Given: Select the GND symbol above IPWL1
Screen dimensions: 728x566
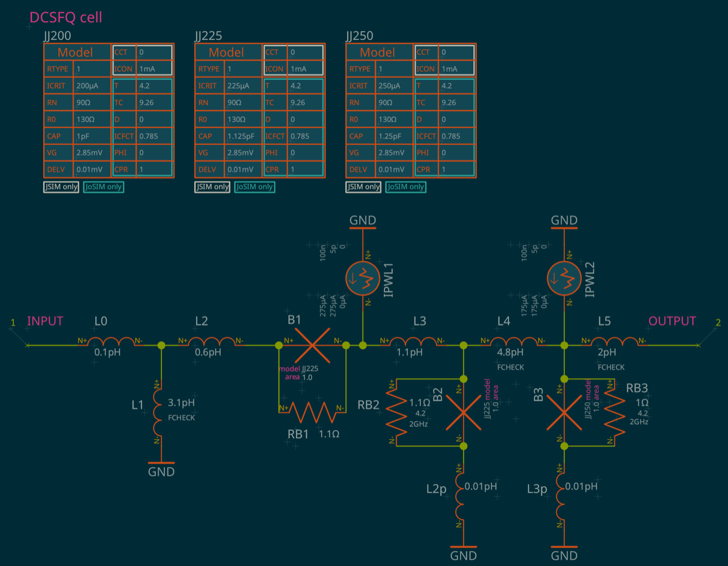Looking at the screenshot, I should [363, 222].
